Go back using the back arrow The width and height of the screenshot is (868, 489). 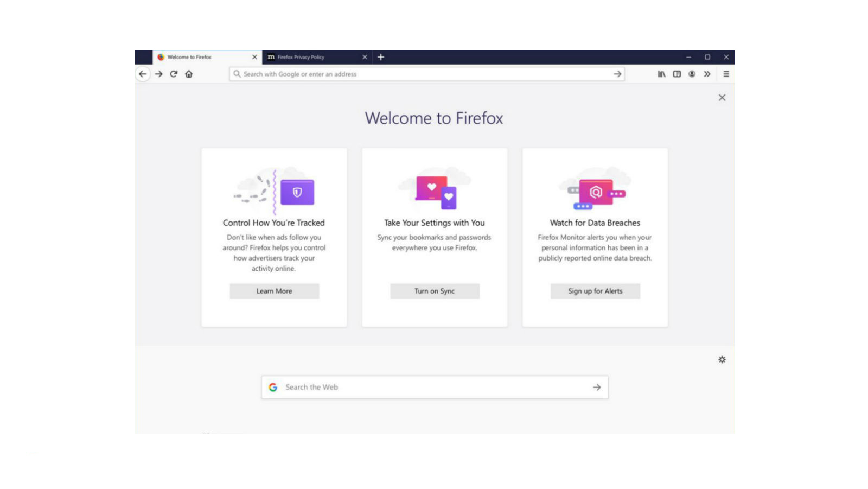pos(143,74)
